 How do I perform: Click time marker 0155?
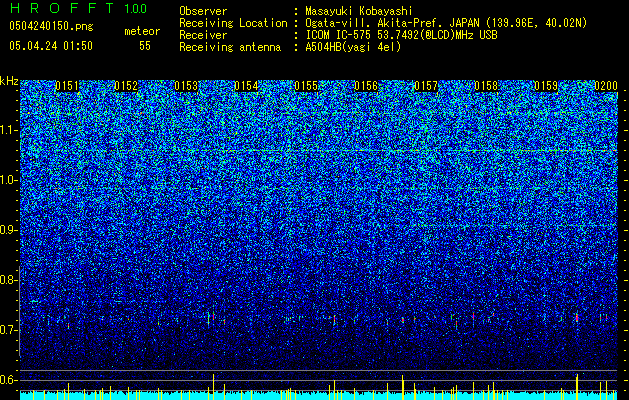click(x=306, y=86)
